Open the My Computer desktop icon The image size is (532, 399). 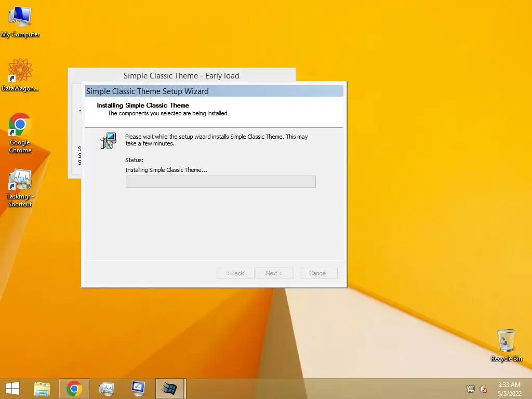(x=20, y=21)
